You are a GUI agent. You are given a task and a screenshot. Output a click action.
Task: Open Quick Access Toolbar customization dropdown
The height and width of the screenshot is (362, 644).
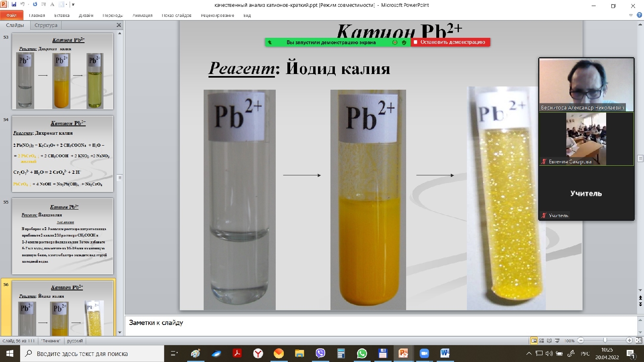coord(73,4)
